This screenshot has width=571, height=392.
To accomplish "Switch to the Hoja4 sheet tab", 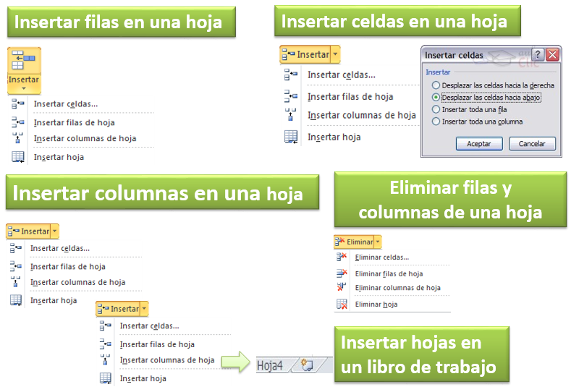I will pyautogui.click(x=270, y=365).
